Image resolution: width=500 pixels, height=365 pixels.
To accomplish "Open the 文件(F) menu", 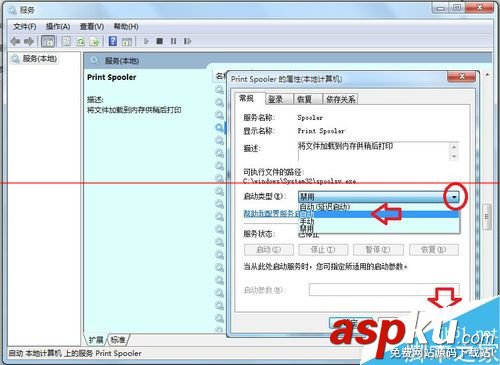I will pyautogui.click(x=25, y=26).
